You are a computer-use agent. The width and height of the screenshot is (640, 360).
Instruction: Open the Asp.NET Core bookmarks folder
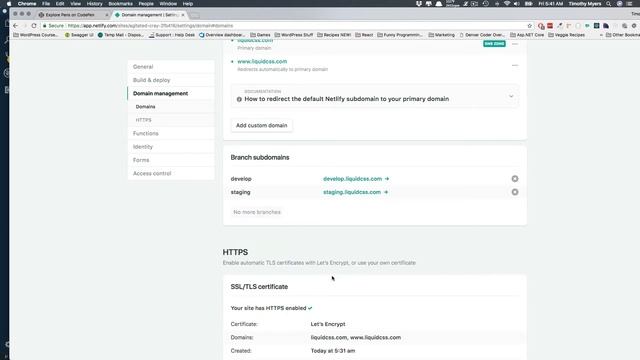pos(527,35)
